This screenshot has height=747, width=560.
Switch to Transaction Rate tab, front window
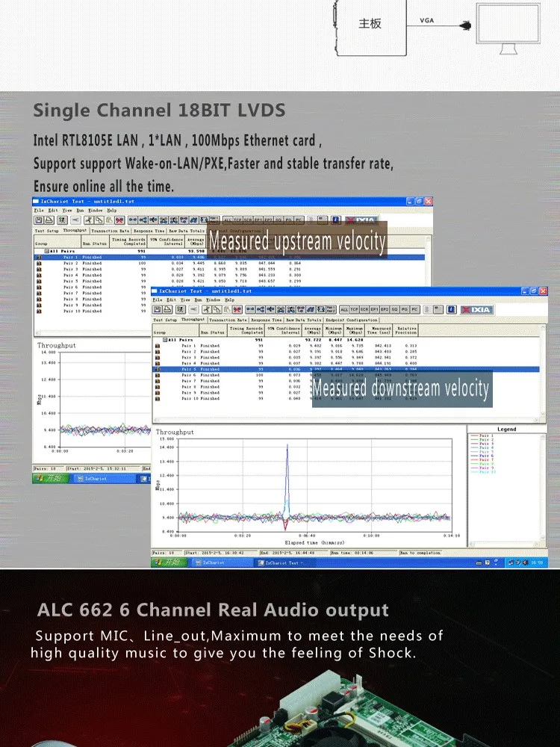coord(228,320)
